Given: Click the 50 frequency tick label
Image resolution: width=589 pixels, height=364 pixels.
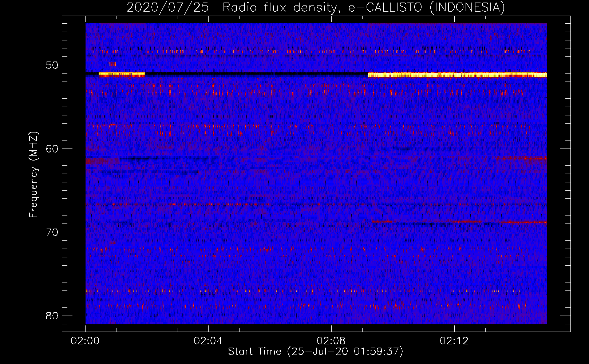Looking at the screenshot, I should [52, 65].
